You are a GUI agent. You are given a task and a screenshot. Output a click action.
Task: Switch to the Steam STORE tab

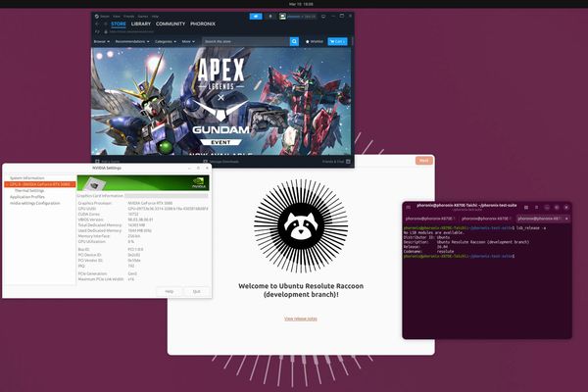(x=119, y=24)
